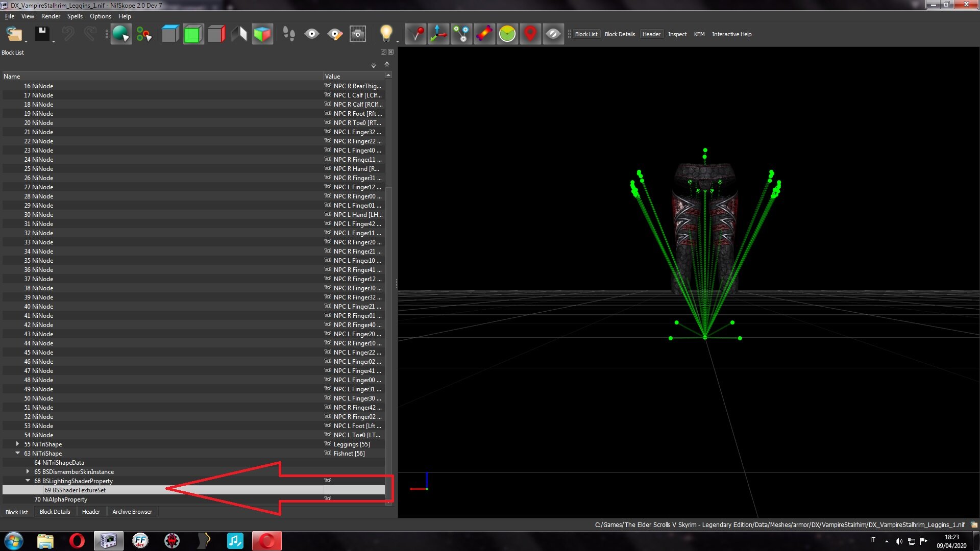
Task: Open the Opera browser taskbar icon
Action: (77, 541)
